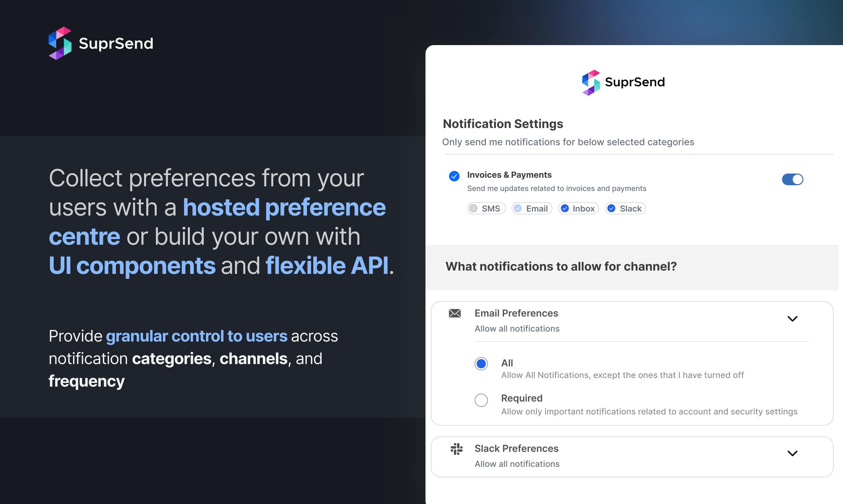Click 'Send me updates related to invoices and payments'
The image size is (843, 504).
557,188
